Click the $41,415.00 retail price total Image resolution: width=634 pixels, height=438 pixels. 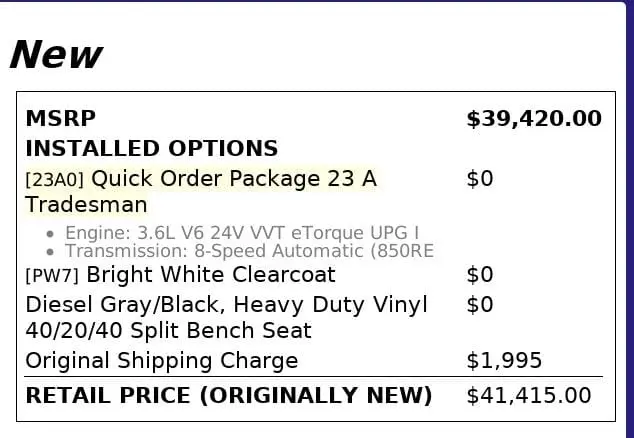pos(528,395)
